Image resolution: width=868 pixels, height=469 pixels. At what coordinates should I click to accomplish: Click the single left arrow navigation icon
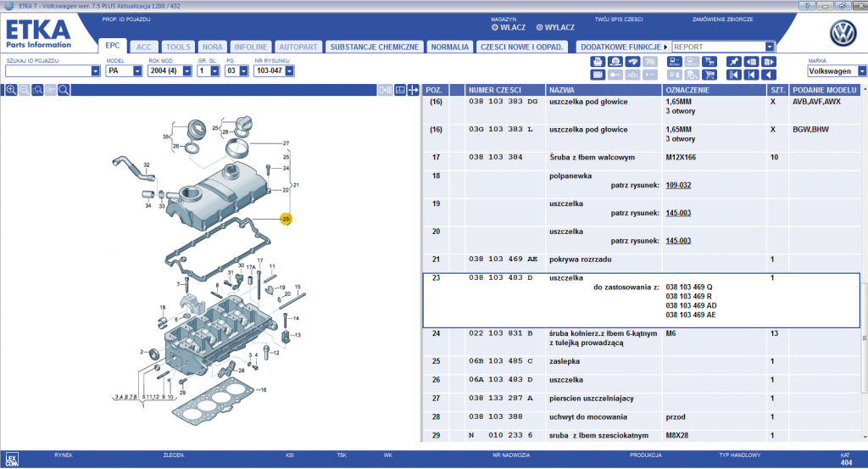(x=769, y=75)
